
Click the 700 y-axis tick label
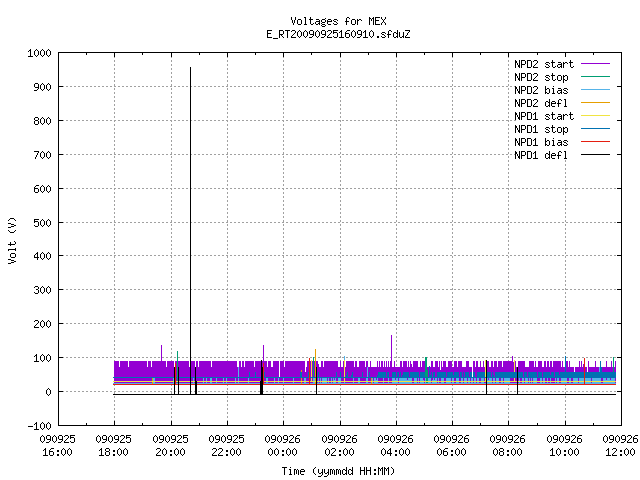coord(42,155)
